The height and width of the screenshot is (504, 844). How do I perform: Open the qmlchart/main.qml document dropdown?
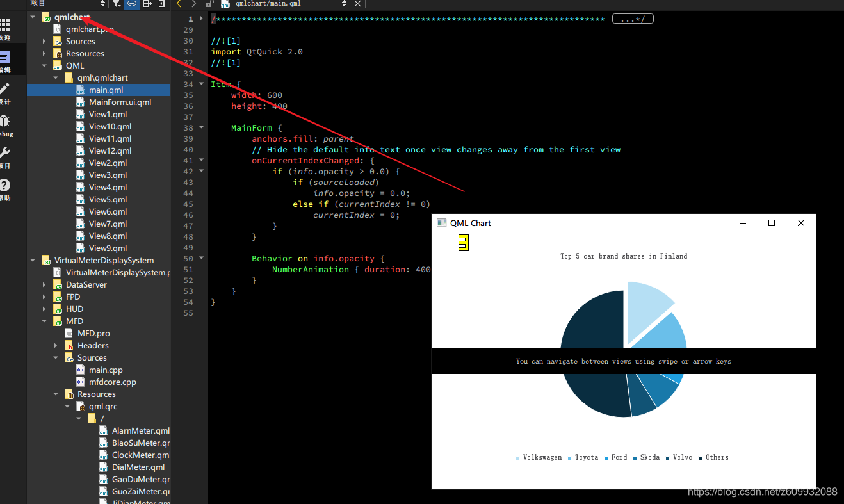[x=345, y=4]
